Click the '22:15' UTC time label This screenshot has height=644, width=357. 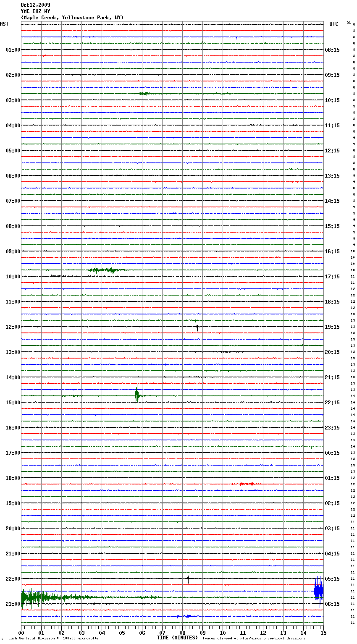pyautogui.click(x=332, y=403)
